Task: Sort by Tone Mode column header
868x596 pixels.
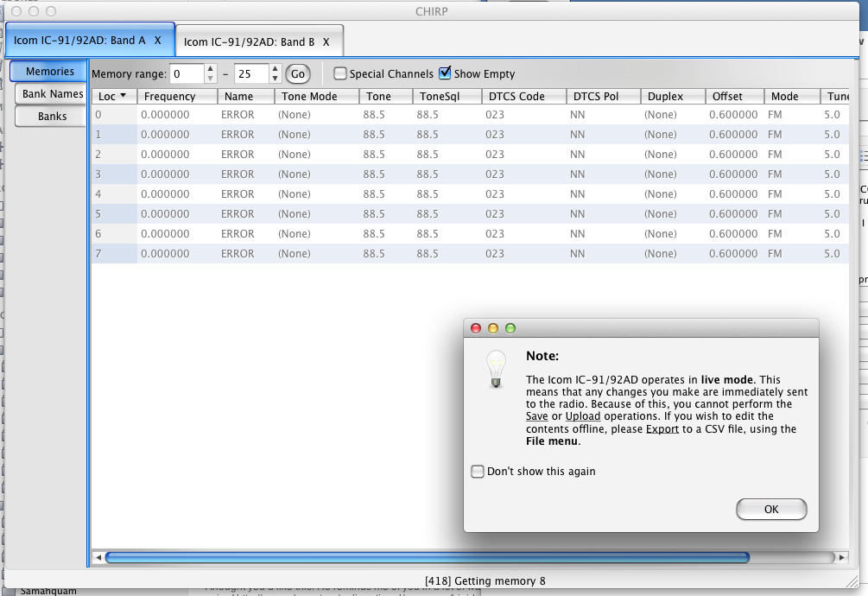Action: 317,96
